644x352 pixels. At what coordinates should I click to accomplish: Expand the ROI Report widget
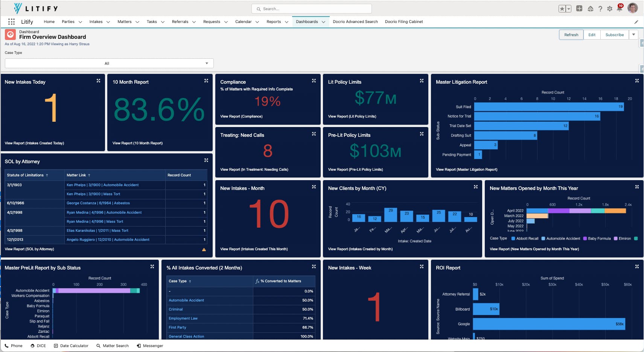pyautogui.click(x=637, y=266)
